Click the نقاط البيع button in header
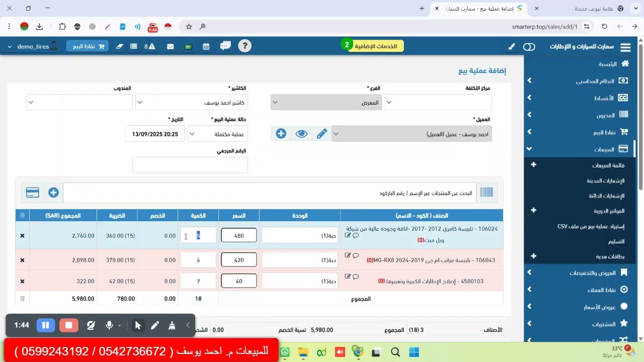The image size is (644, 362). click(x=88, y=46)
